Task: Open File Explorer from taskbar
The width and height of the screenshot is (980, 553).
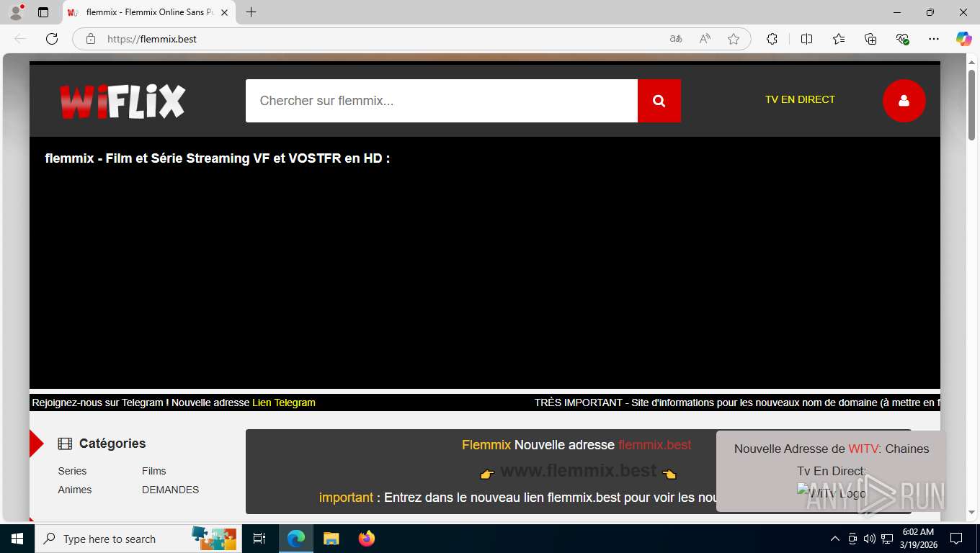Action: pos(331,539)
